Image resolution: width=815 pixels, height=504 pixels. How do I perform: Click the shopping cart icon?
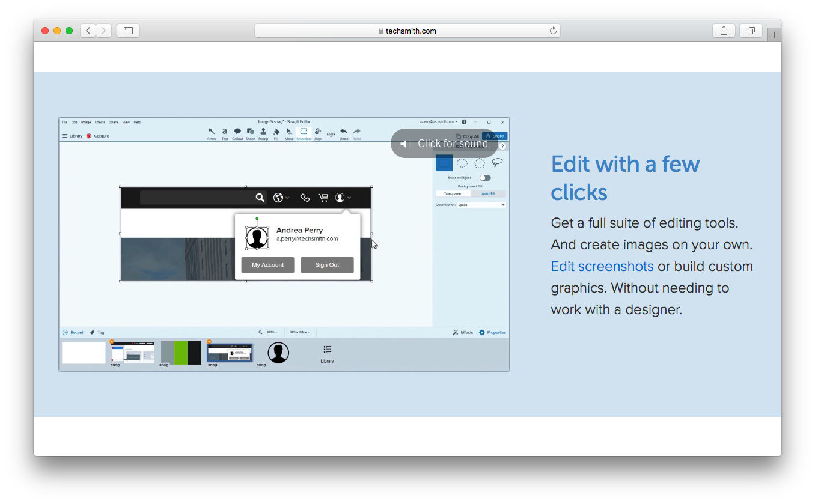click(323, 198)
